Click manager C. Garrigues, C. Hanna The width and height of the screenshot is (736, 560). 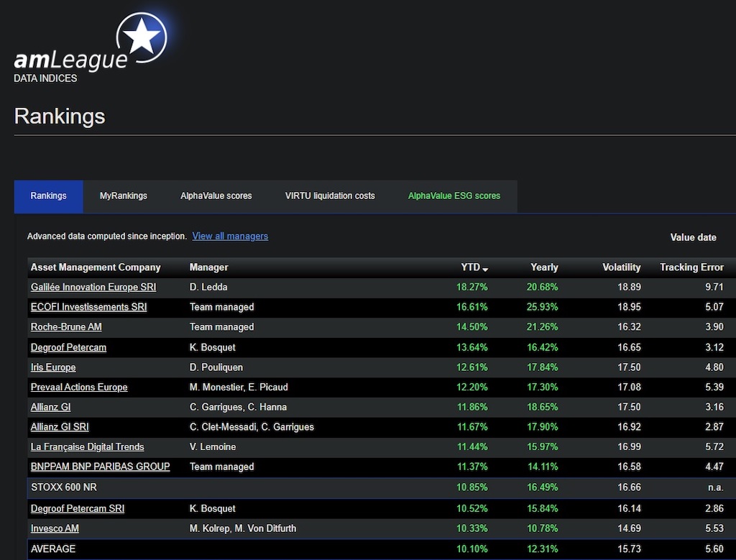(x=238, y=407)
